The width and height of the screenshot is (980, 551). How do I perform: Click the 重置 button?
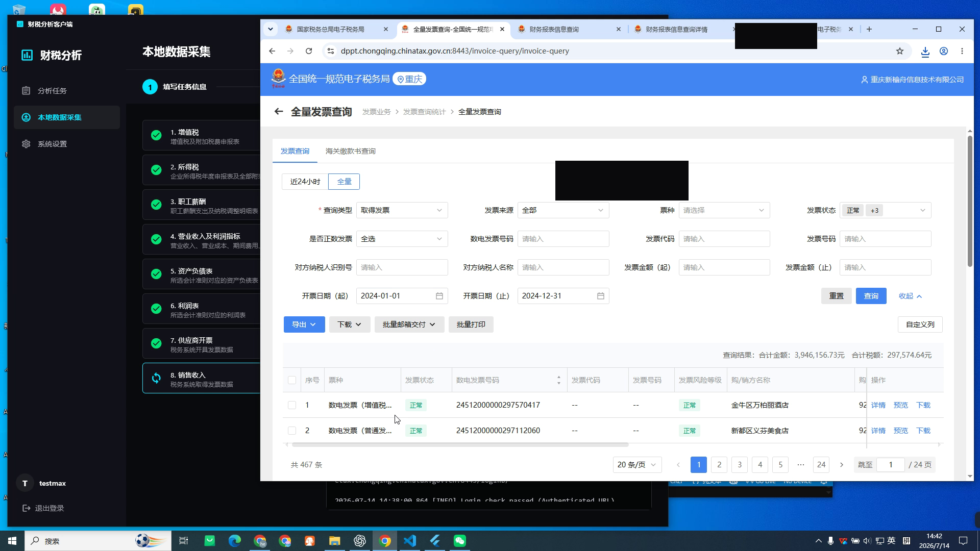pos(837,296)
